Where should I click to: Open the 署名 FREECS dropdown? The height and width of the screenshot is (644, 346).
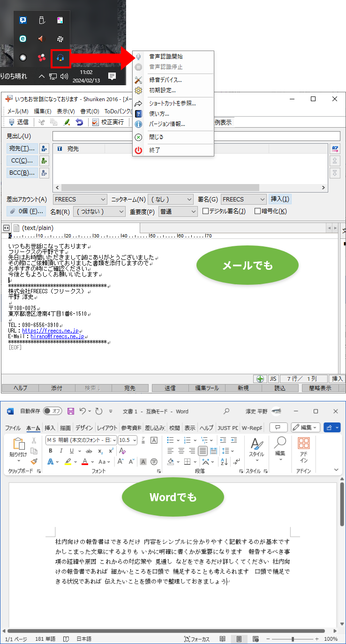pyautogui.click(x=244, y=200)
